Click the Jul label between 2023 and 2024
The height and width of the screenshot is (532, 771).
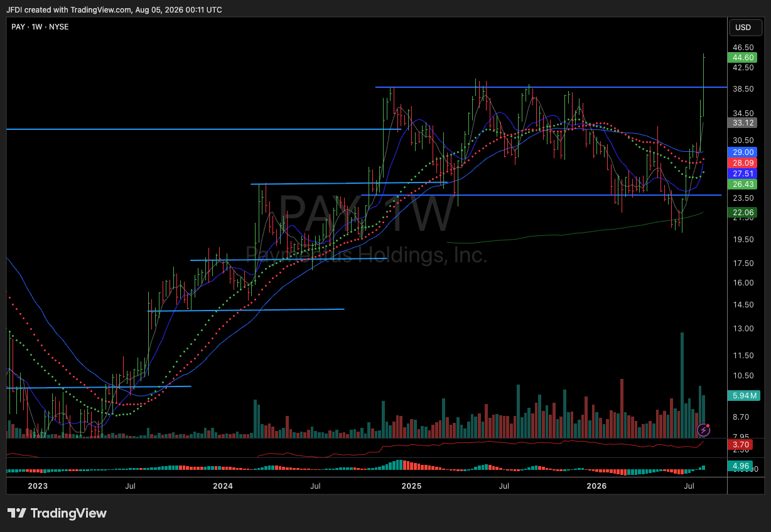(x=130, y=486)
